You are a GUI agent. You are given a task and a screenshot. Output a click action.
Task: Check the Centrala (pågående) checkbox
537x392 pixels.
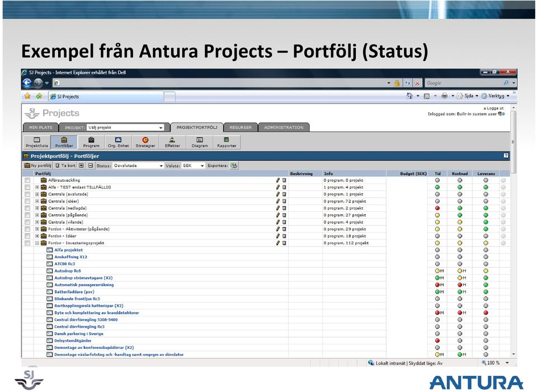click(27, 215)
